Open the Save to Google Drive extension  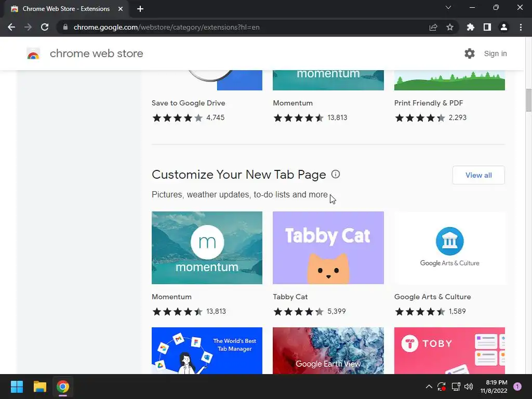pos(188,103)
